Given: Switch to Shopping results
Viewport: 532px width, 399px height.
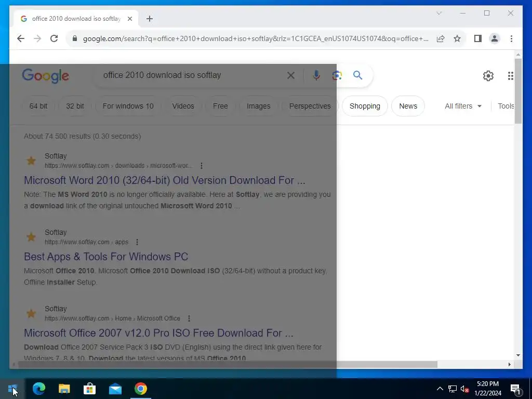Looking at the screenshot, I should point(365,106).
